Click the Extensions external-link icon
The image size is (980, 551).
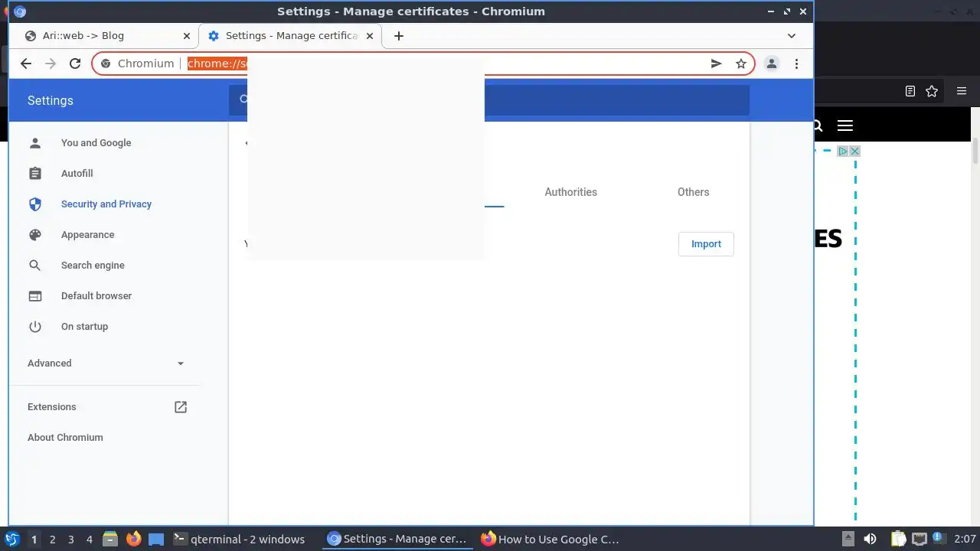coord(181,407)
